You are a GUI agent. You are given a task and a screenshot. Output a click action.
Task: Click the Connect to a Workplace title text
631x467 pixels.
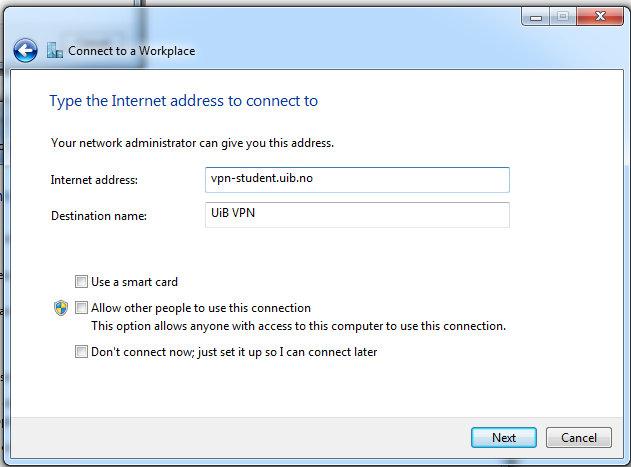131,50
